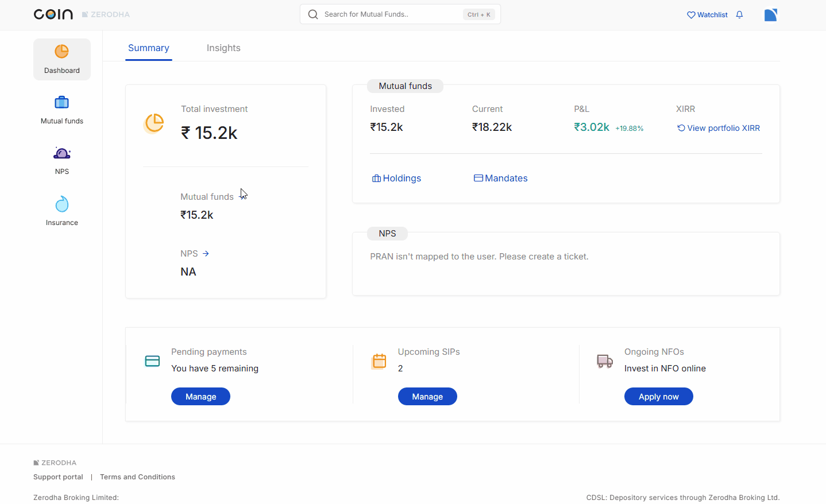Open the user profile avatar
Image resolution: width=826 pixels, height=504 pixels.
(x=770, y=15)
